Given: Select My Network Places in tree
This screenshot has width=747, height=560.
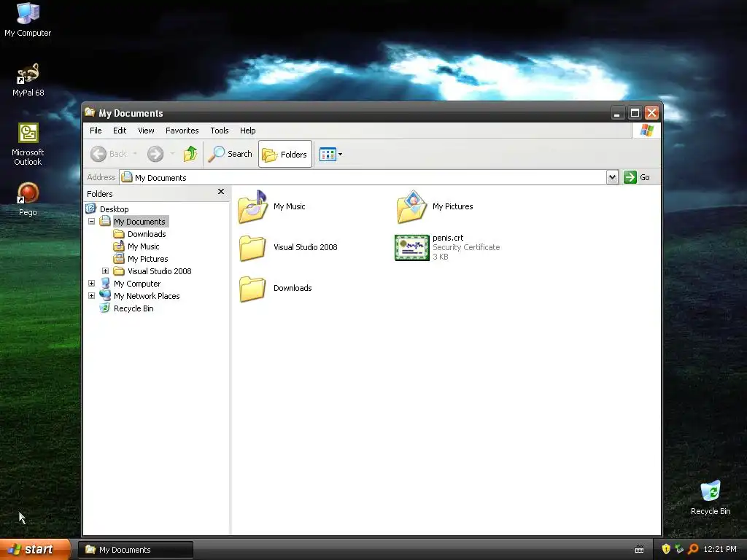Looking at the screenshot, I should pos(147,296).
